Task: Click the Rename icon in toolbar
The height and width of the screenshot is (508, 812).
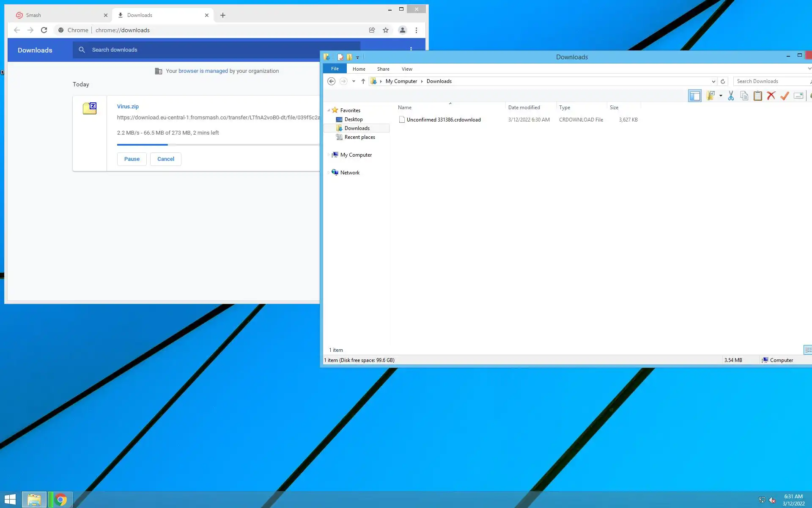Action: point(798,96)
